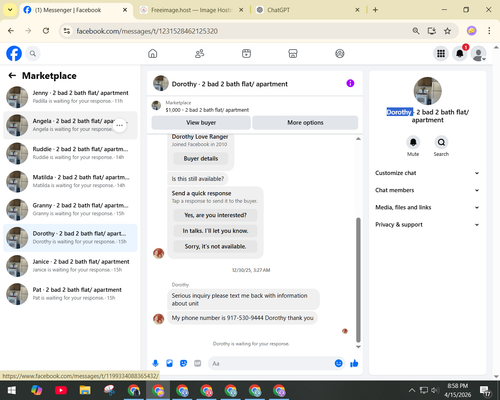Open File Explorer from taskbar
Viewport: 500px width, 400px height.
85,390
